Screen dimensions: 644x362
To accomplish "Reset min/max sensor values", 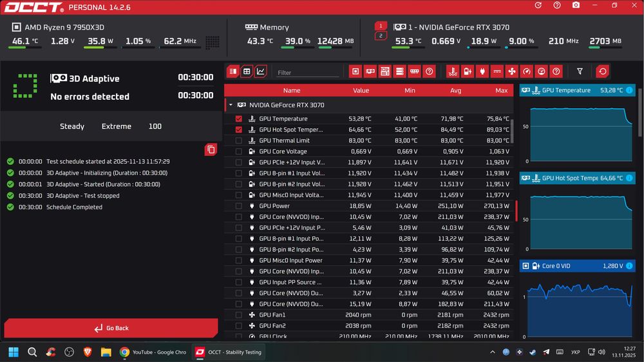I will point(603,71).
